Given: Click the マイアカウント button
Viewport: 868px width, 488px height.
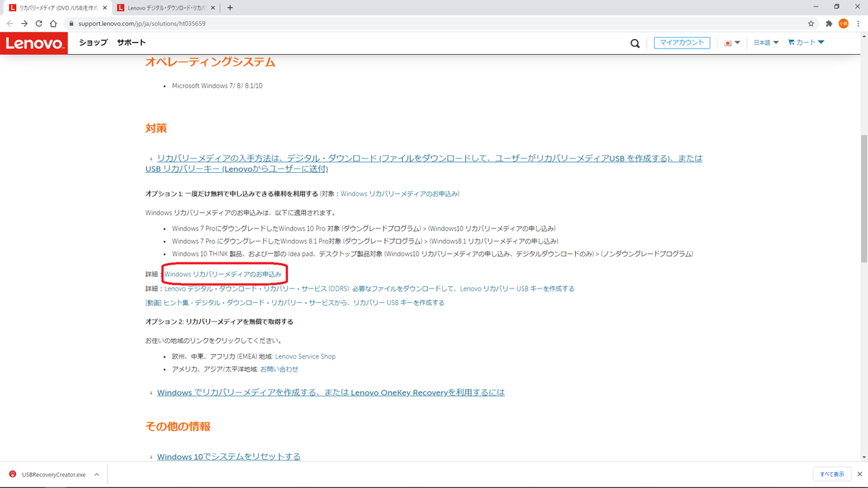Looking at the screenshot, I should (682, 43).
